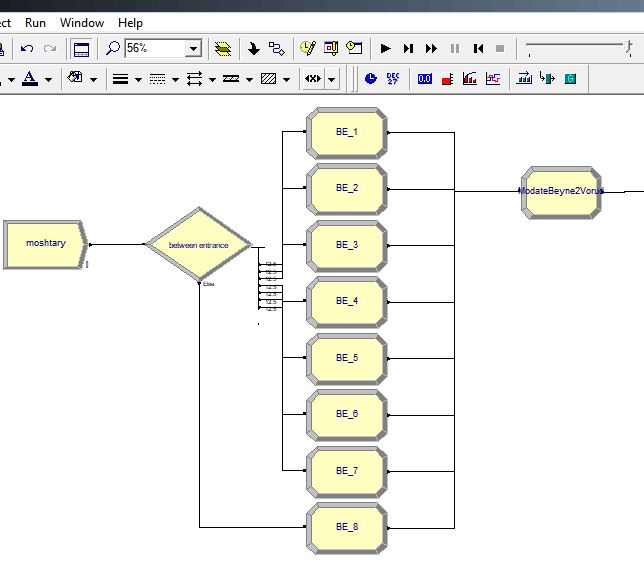Step the simulation forward once
The image size is (644, 566).
pos(408,48)
